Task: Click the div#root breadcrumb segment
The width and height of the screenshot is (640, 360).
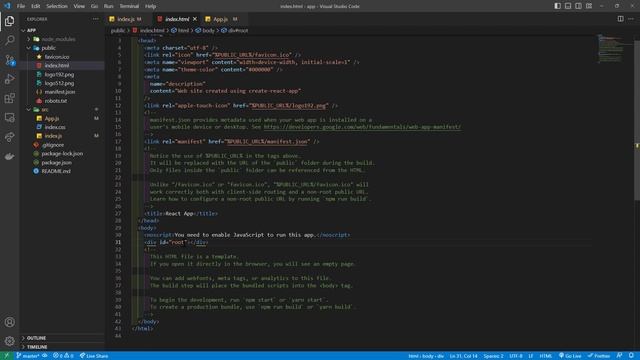Action: tap(238, 30)
